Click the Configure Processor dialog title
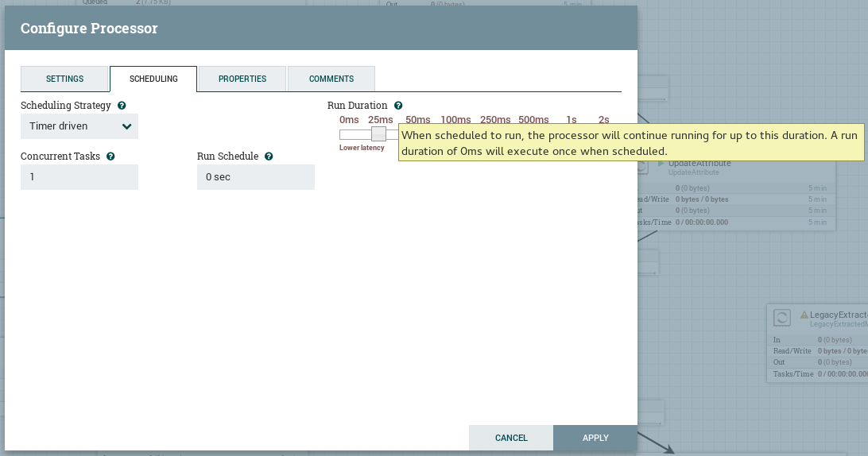Viewport: 868px width, 456px height. [89, 29]
